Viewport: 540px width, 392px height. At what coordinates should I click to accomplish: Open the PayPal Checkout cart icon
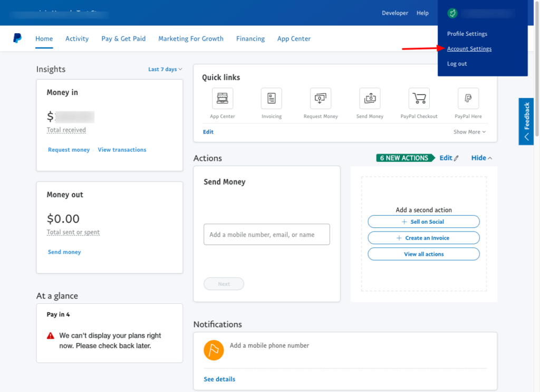coord(419,99)
